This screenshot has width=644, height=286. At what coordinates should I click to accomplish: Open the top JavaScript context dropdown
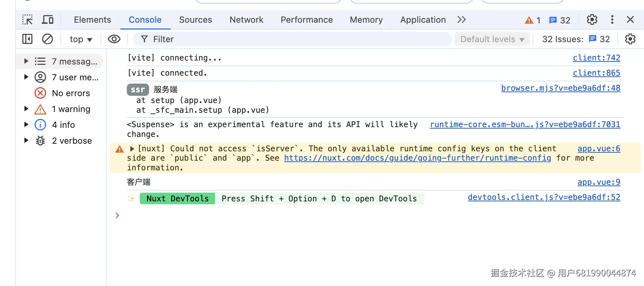pyautogui.click(x=81, y=39)
